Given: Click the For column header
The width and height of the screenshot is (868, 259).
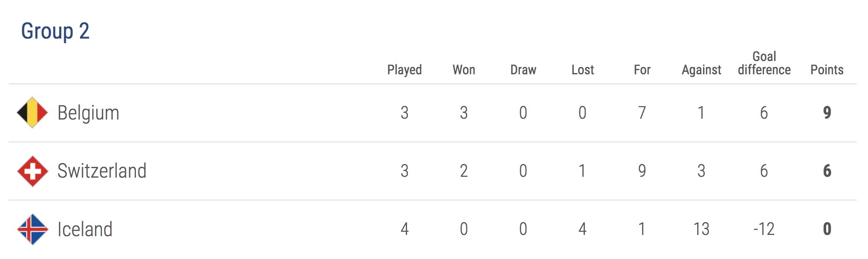Looking at the screenshot, I should (x=642, y=70).
